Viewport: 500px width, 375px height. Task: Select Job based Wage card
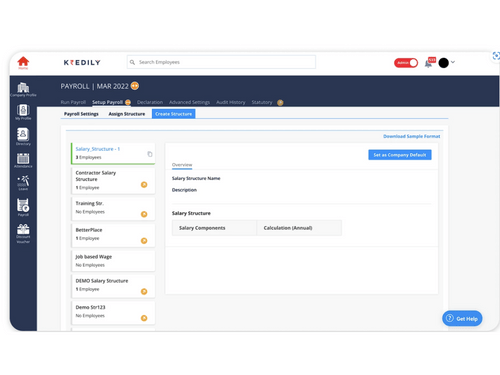click(113, 261)
